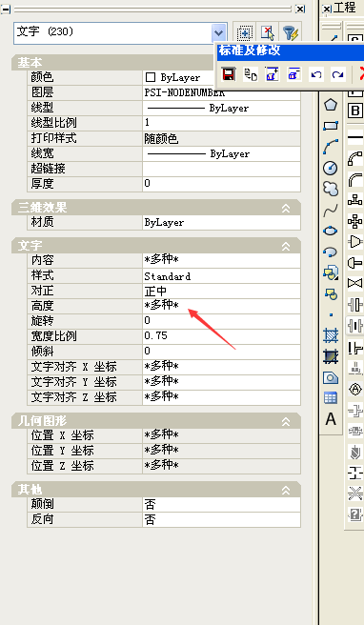Select the Hatch fill tool
Screen dimensions: 364x625
tap(331, 335)
